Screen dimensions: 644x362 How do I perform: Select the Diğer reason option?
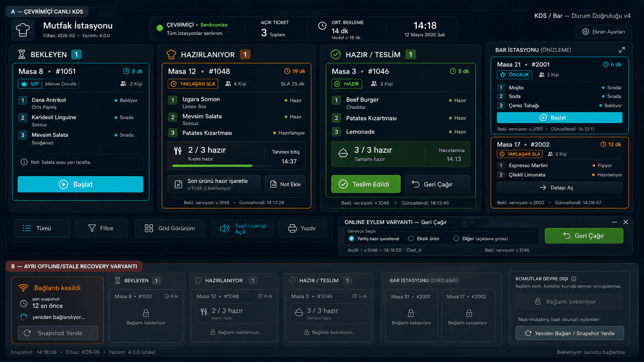pos(456,239)
